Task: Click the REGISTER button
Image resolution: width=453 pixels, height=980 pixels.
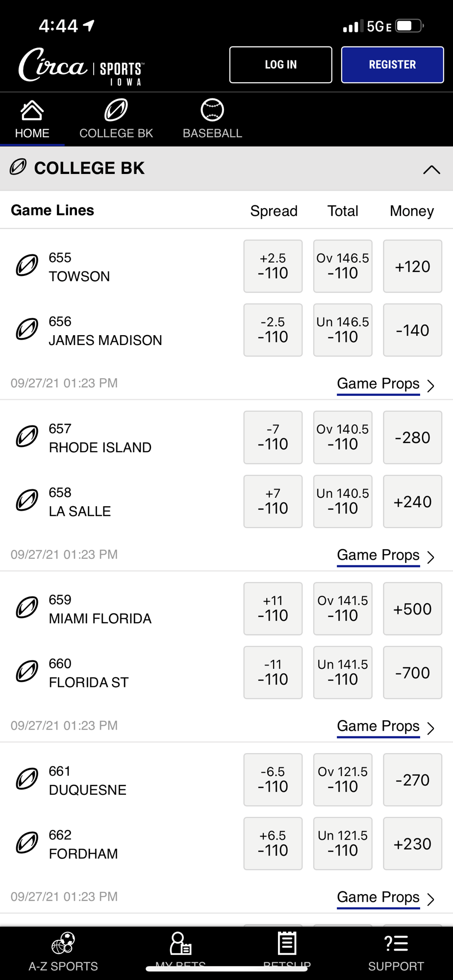Action: point(392,65)
